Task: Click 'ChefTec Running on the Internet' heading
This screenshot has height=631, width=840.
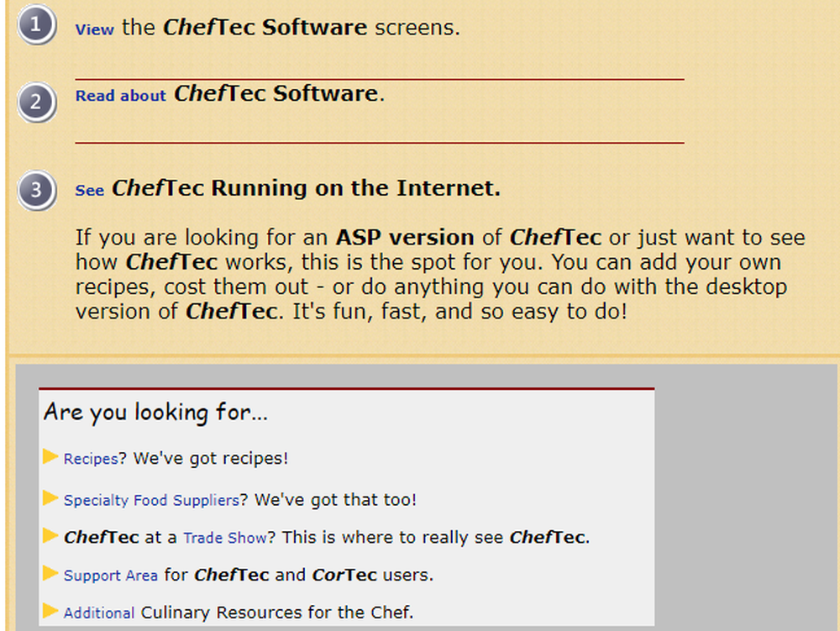Action: [306, 188]
